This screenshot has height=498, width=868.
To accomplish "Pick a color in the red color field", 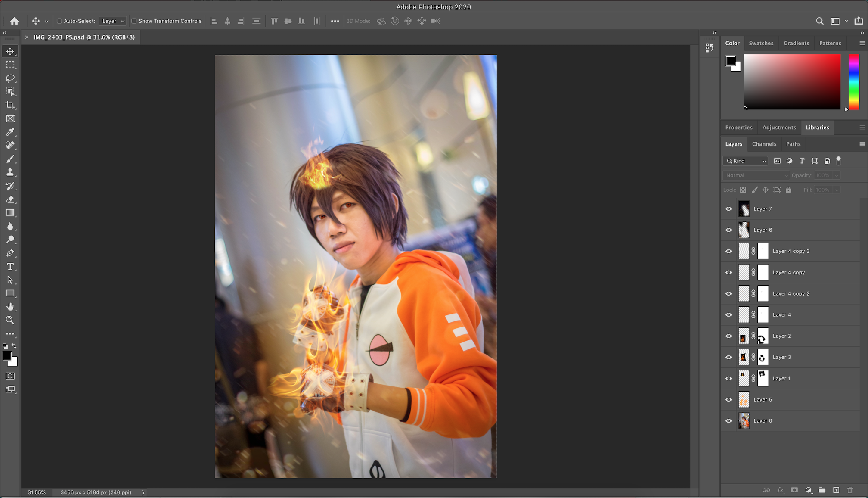I will pyautogui.click(x=792, y=82).
